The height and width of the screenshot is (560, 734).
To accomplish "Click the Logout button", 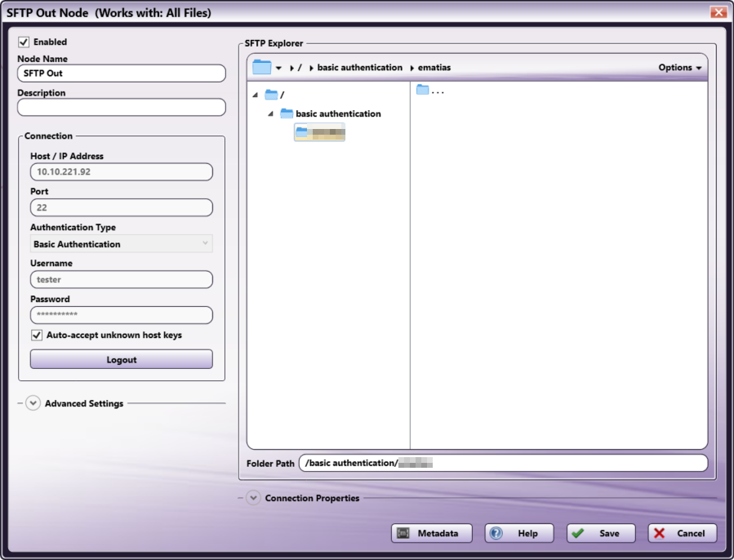I will [121, 360].
